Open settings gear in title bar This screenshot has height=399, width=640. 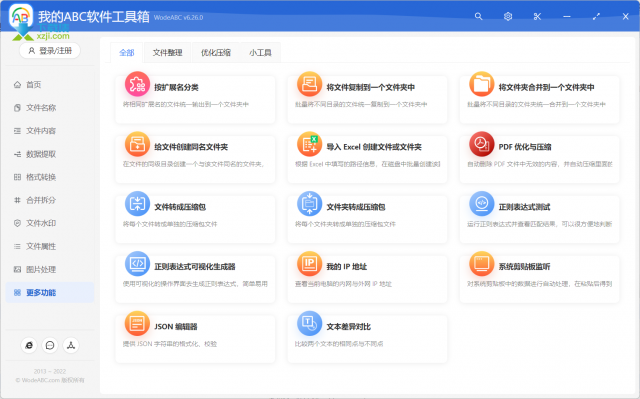pyautogui.click(x=508, y=16)
